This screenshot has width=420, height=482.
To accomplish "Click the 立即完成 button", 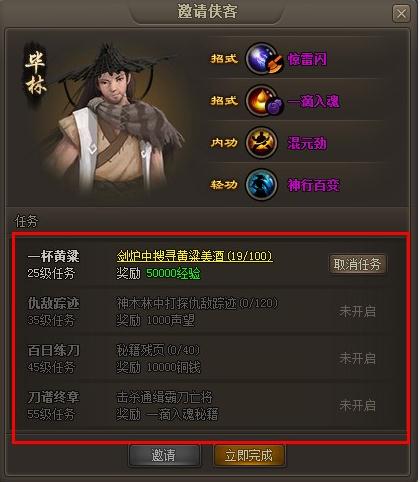I will [x=249, y=455].
